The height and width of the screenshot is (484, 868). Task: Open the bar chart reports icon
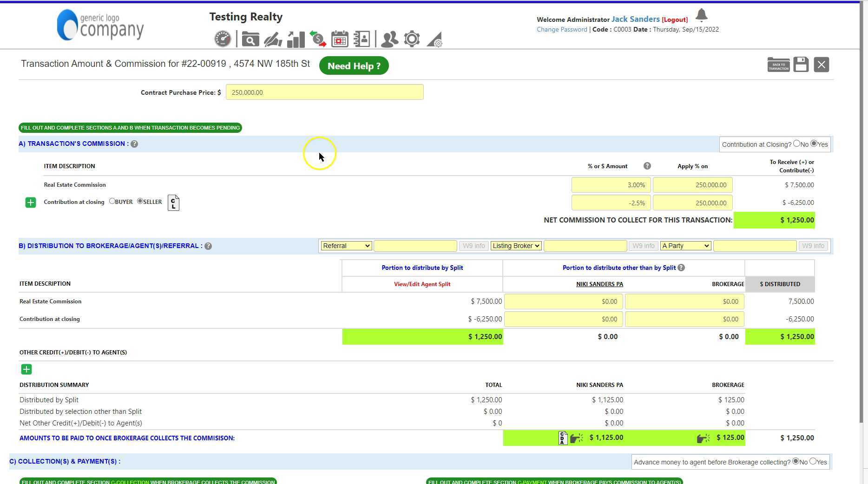(296, 39)
